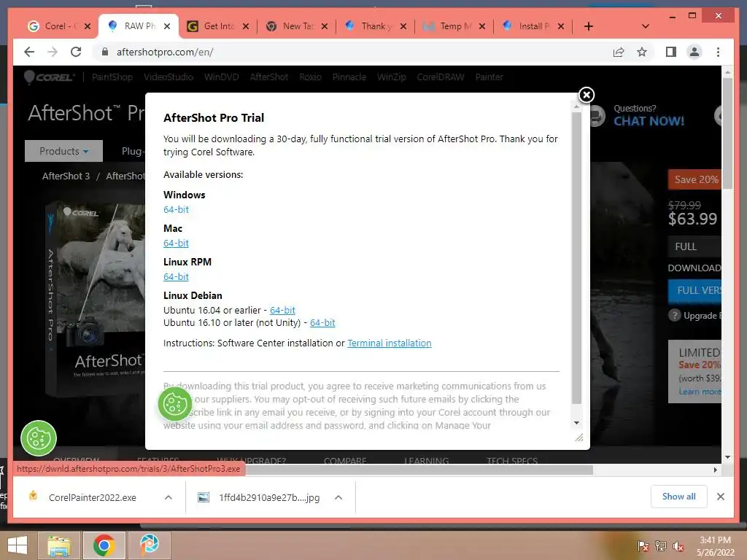Open Ubuntu 16.10 or later 64-bit link
This screenshot has width=747, height=560.
(x=322, y=322)
